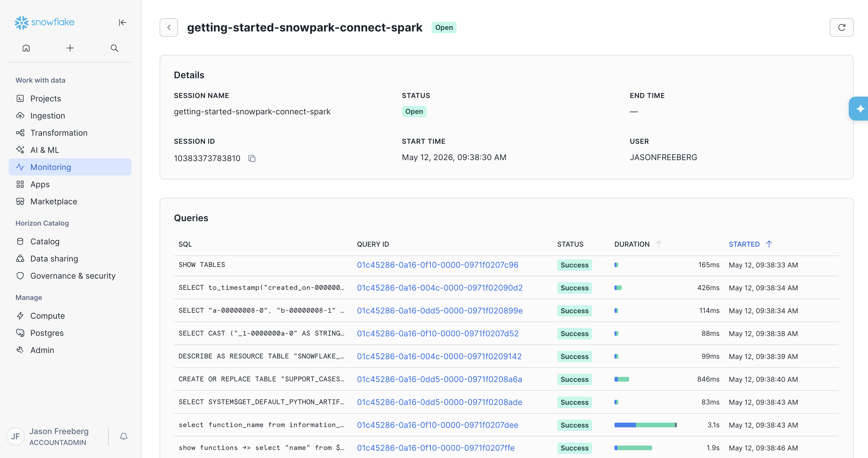Click the Apps grid icon
Screen dimensions: 868x458
20,184
